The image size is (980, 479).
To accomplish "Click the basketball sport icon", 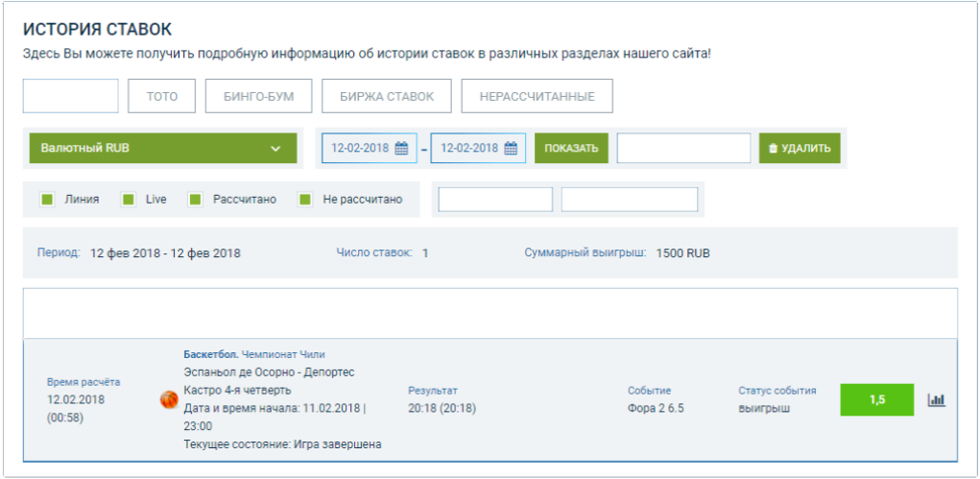I will 169,398.
